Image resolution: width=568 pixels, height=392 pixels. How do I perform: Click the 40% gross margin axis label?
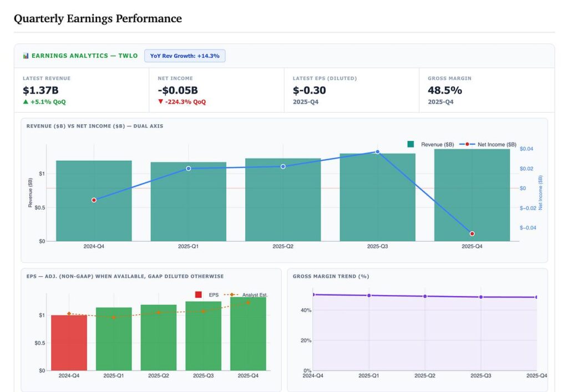306,310
